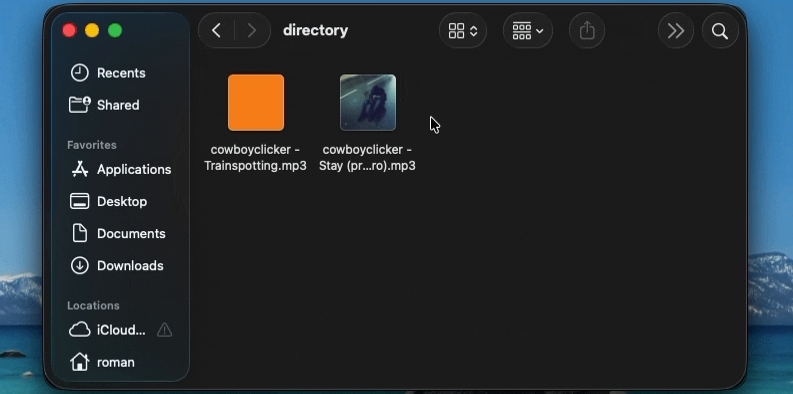Click the Desktop sidebar icon
The image size is (793, 394).
(x=79, y=201)
